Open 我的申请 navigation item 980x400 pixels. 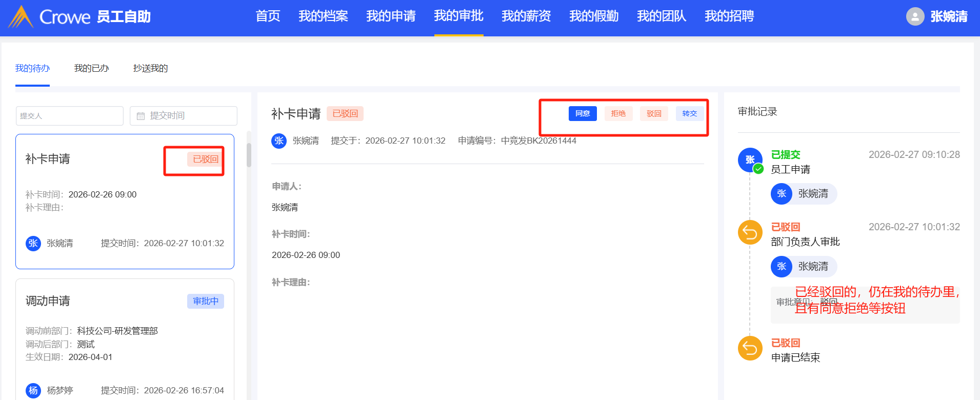pyautogui.click(x=391, y=16)
